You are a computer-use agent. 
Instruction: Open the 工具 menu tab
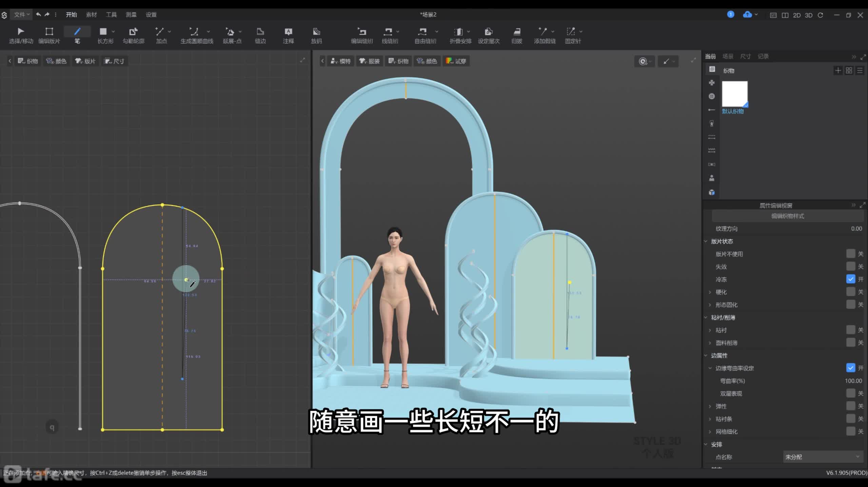click(111, 15)
